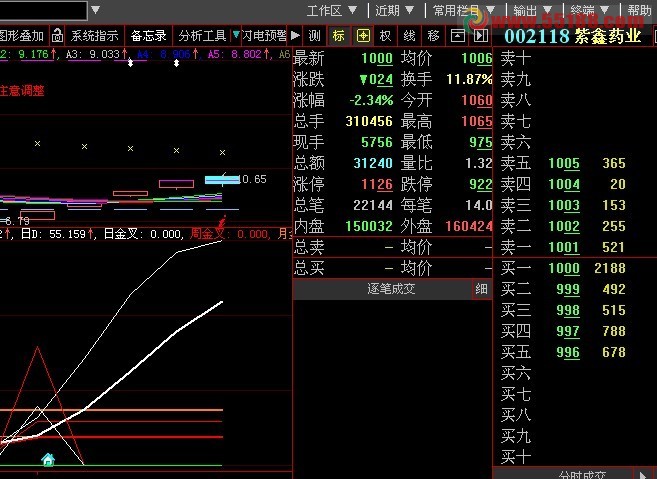Screen dimensions: 657x479
Task: Click the 闪电预警 toolbar button
Action: 264,36
